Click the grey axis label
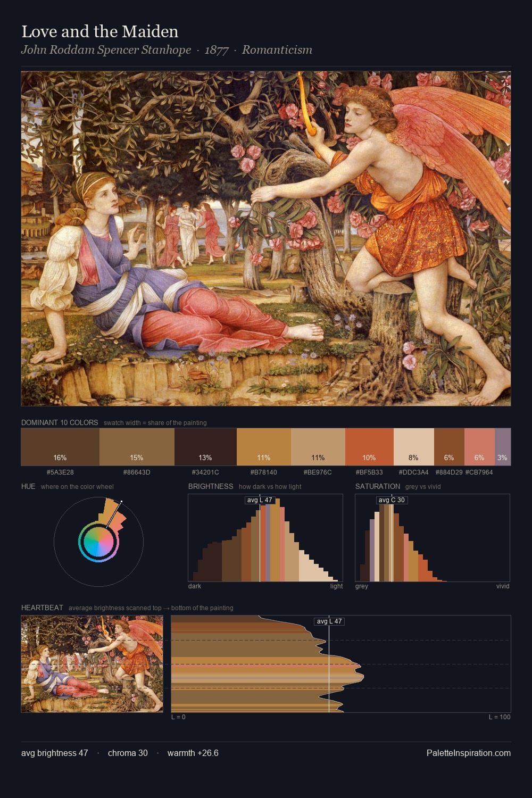532x798 pixels. pyautogui.click(x=362, y=586)
